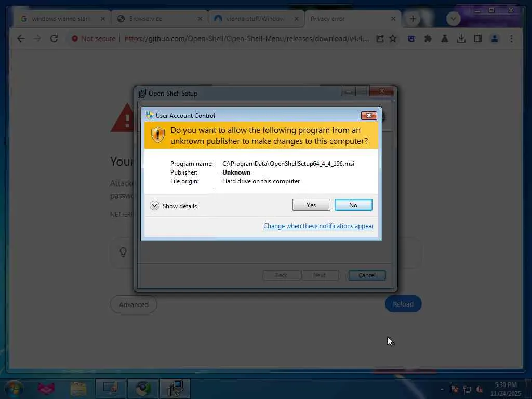Open a new browser tab

(x=413, y=19)
